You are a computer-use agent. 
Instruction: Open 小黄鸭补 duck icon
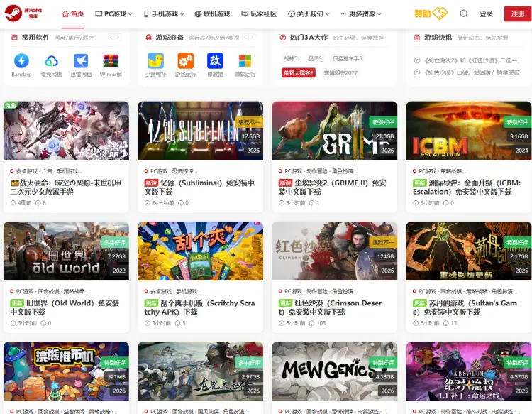coord(155,61)
